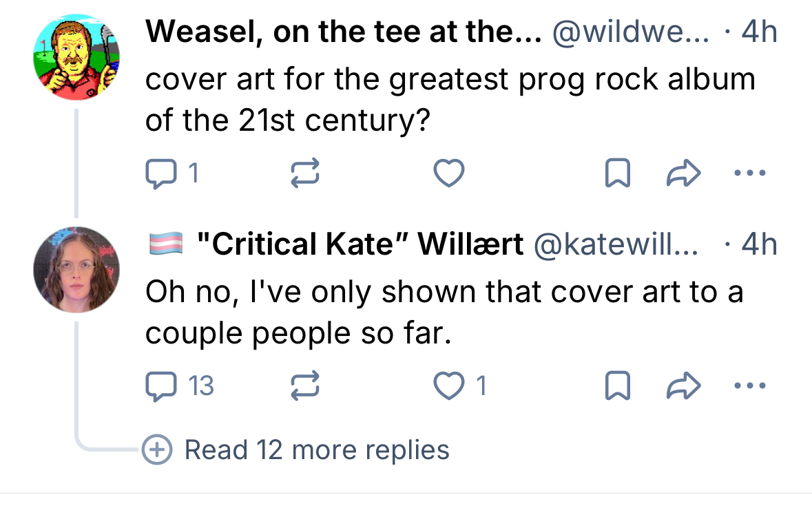Open Weasel's golfer profile avatar
The image size is (812, 508).
(x=76, y=58)
